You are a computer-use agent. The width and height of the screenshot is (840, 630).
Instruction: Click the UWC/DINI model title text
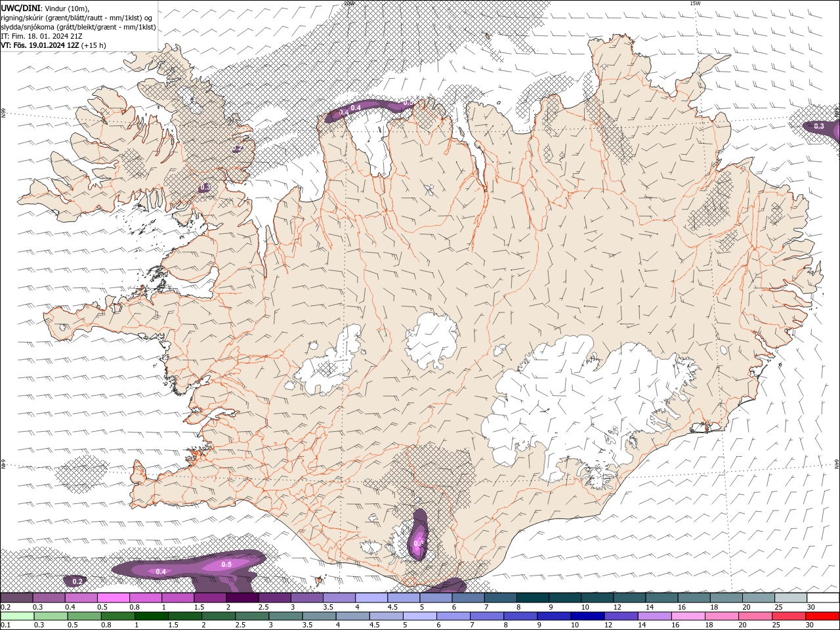21,8
